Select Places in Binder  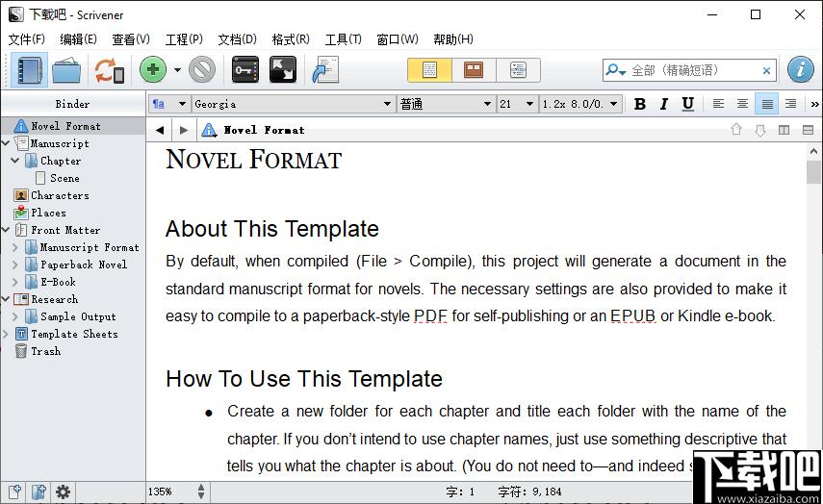pos(48,213)
